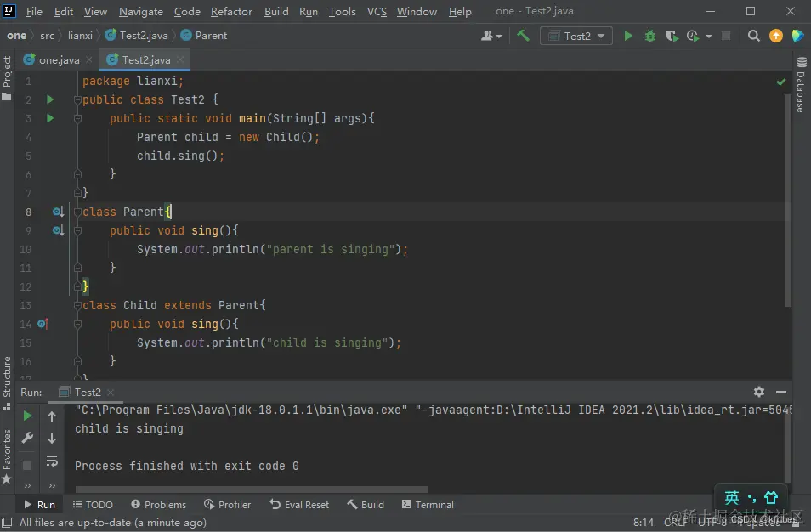The image size is (811, 532).
Task: Open Run panel settings gear
Action: [x=759, y=392]
